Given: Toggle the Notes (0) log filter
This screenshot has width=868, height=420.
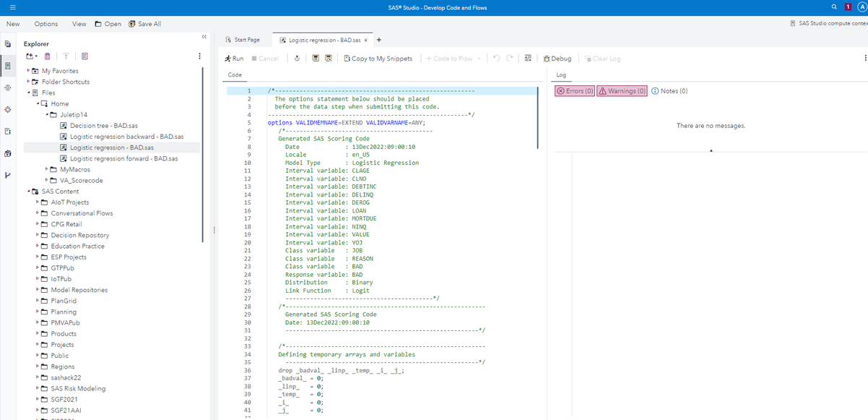Looking at the screenshot, I should coord(669,91).
